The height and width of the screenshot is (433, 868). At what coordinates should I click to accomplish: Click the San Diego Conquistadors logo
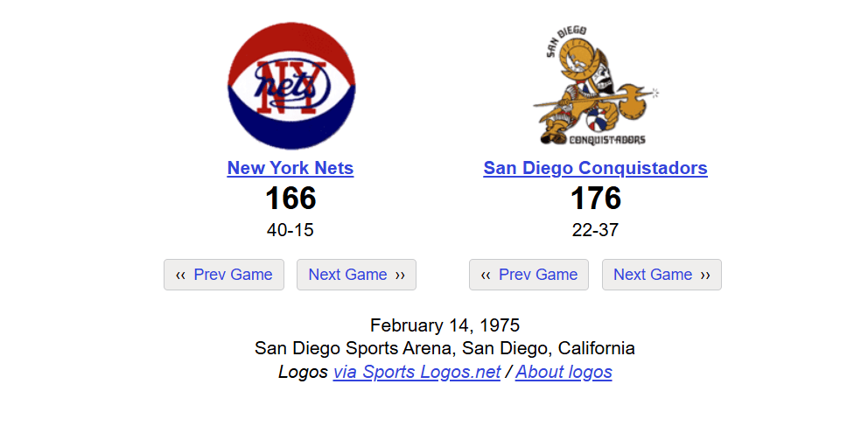pos(596,86)
